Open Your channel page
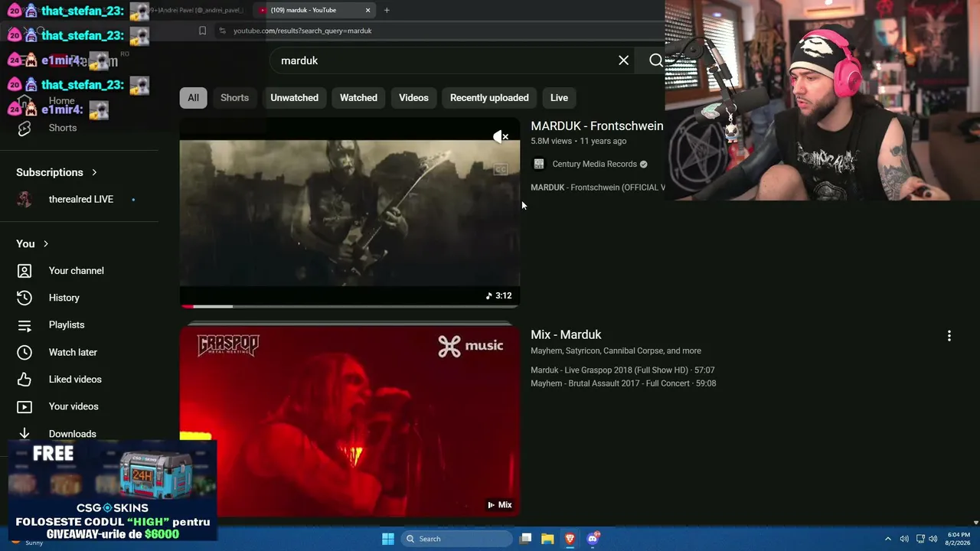This screenshot has height=551, width=980. coord(77,271)
